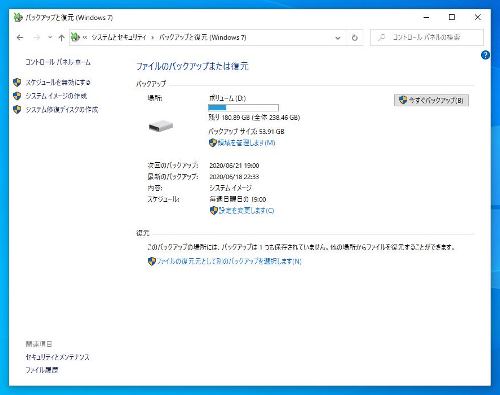
Task: Click shield icon next to 領域を管理します
Action: click(213, 143)
